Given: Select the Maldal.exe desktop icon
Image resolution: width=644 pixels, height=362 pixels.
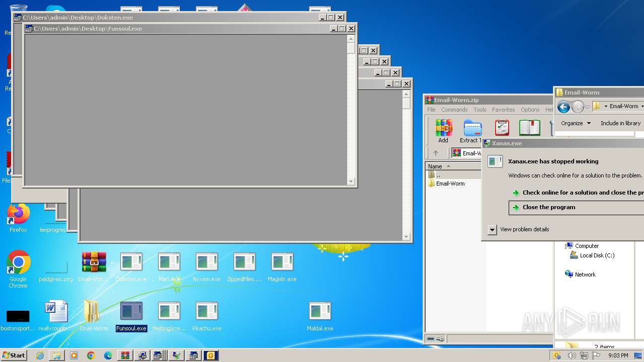Looking at the screenshot, I should coord(320,316).
